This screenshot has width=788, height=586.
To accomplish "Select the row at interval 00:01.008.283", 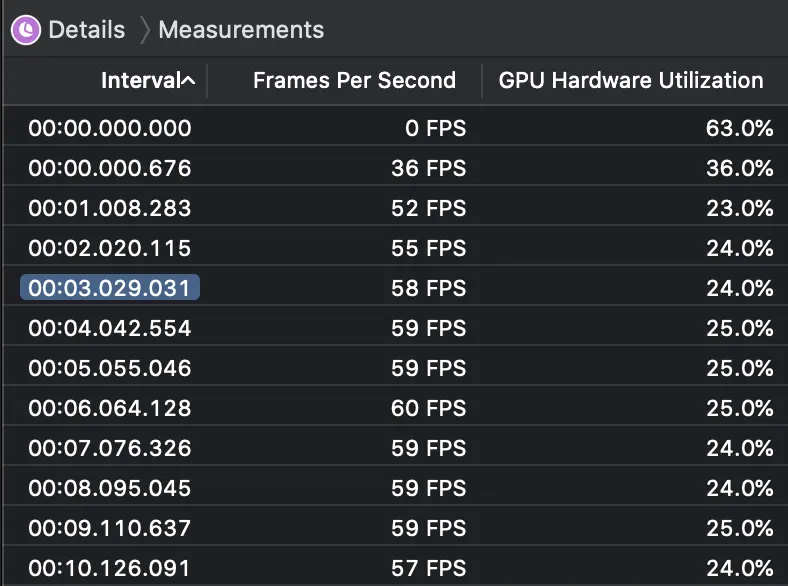I will 110,208.
